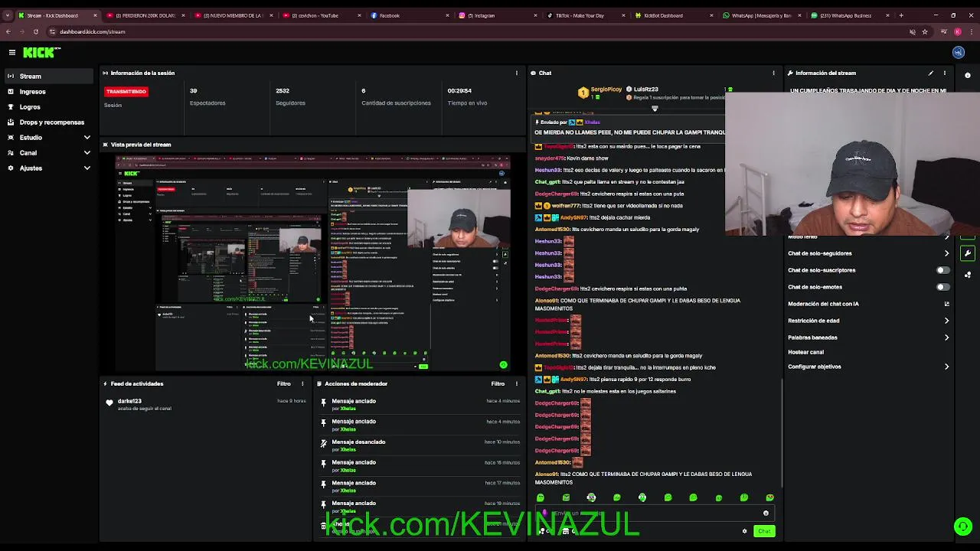The image size is (980, 551).
Task: Click SergioPicoy name in the gift leaderboard
Action: (606, 90)
